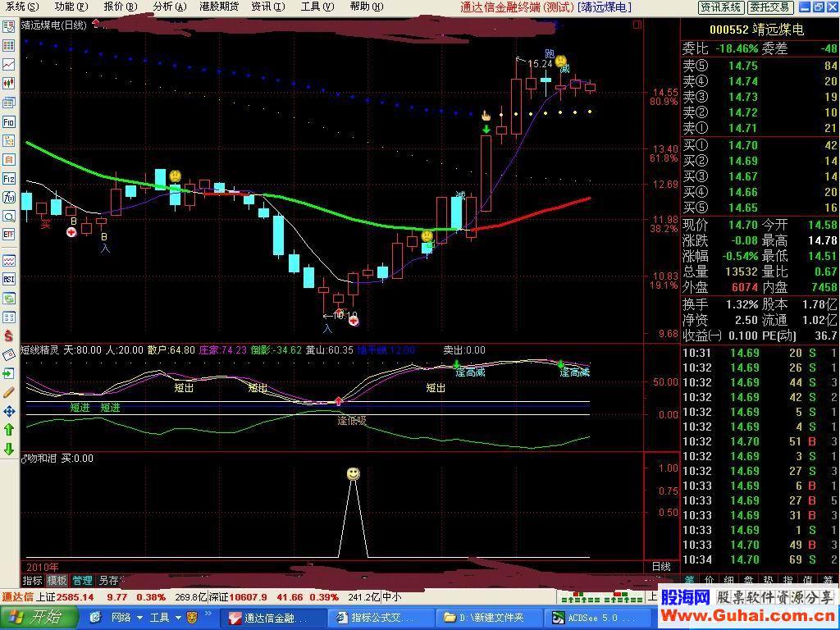Click the 买① 14.70 order book row
This screenshot has height=630, width=840.
(x=759, y=145)
